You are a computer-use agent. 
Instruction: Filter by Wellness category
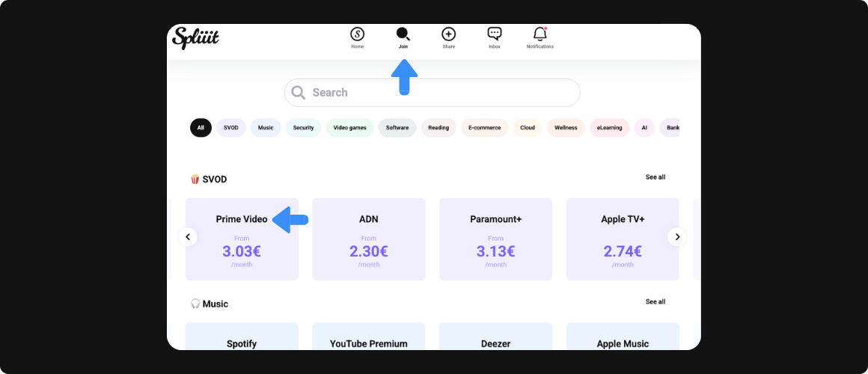point(566,128)
